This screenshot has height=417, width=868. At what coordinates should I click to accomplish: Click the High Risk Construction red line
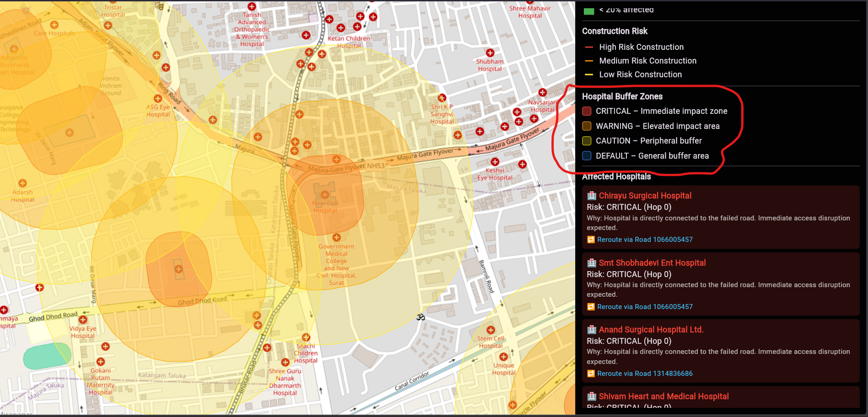point(589,47)
